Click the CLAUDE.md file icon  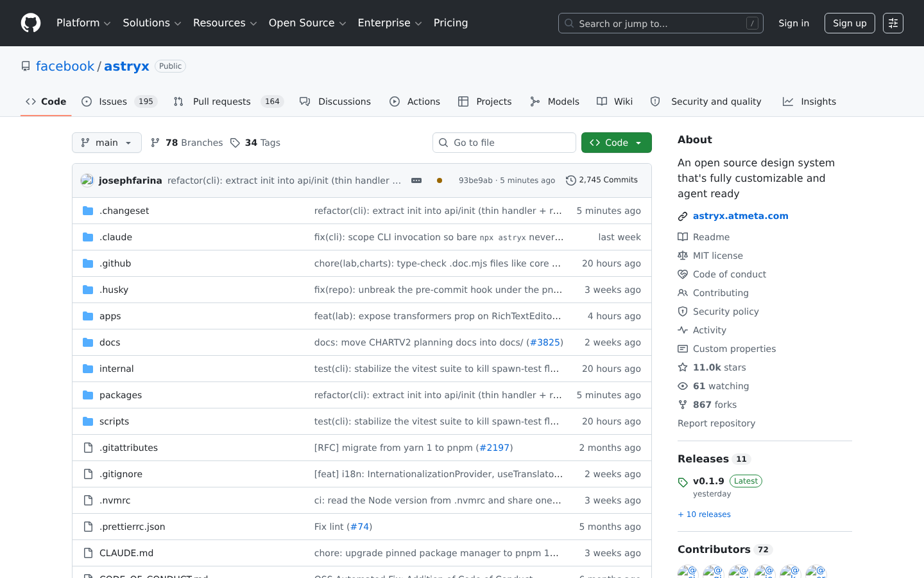pos(88,553)
